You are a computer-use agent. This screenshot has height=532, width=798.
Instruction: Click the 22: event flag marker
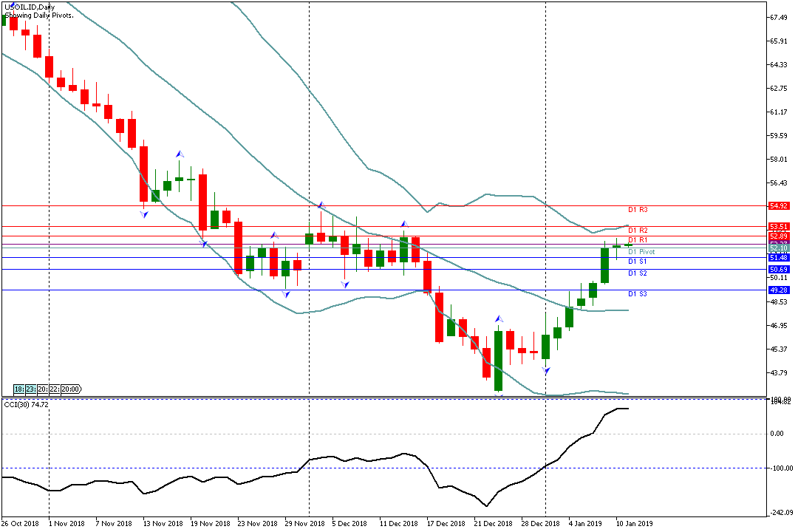coord(55,389)
